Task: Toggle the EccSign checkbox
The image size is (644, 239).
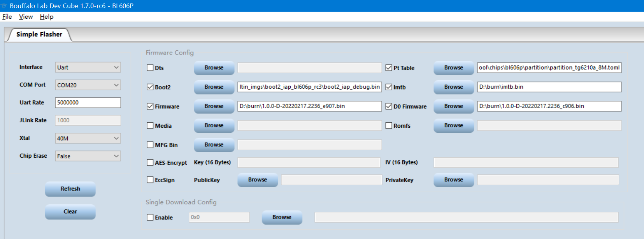Action: 150,180
